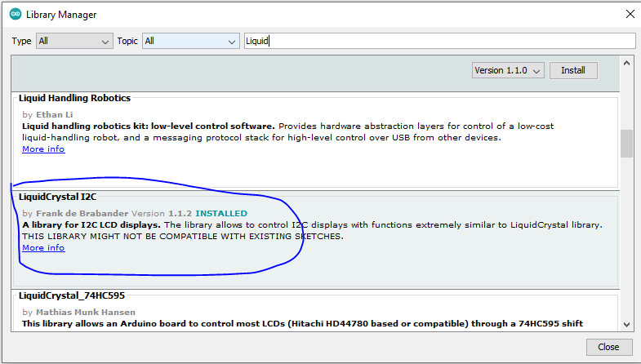Select the LiquidCrystal I2C library title

tap(58, 197)
